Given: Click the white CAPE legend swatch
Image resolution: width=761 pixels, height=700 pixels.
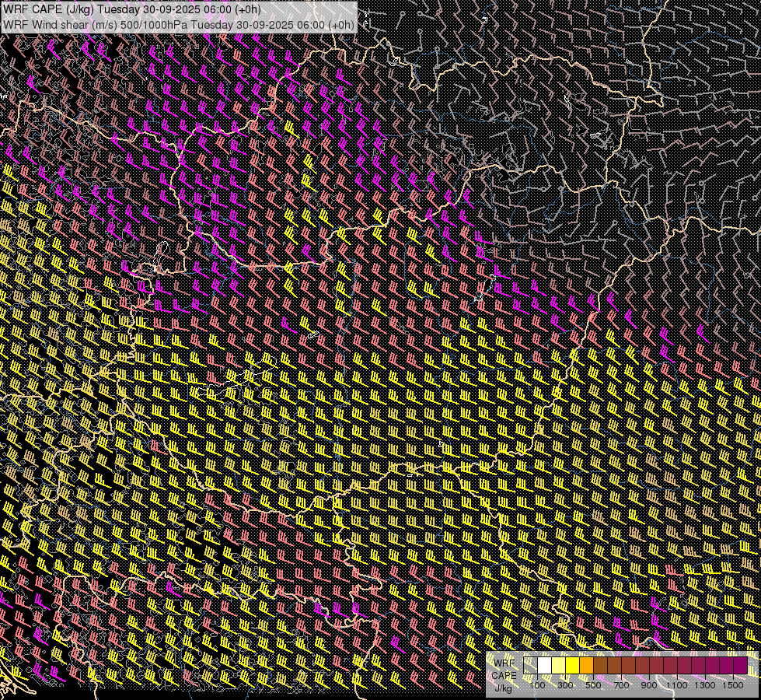Looking at the screenshot, I should pos(545,666).
